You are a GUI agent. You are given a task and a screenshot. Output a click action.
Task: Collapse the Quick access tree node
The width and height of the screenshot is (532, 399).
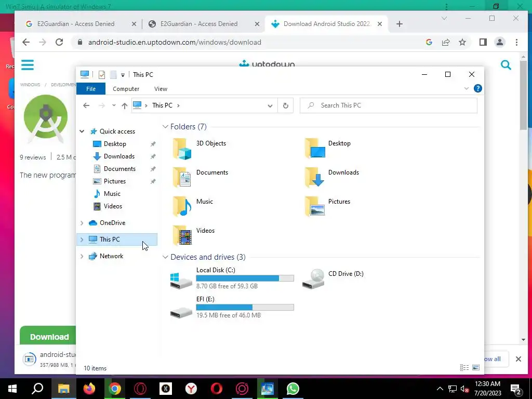(82, 131)
